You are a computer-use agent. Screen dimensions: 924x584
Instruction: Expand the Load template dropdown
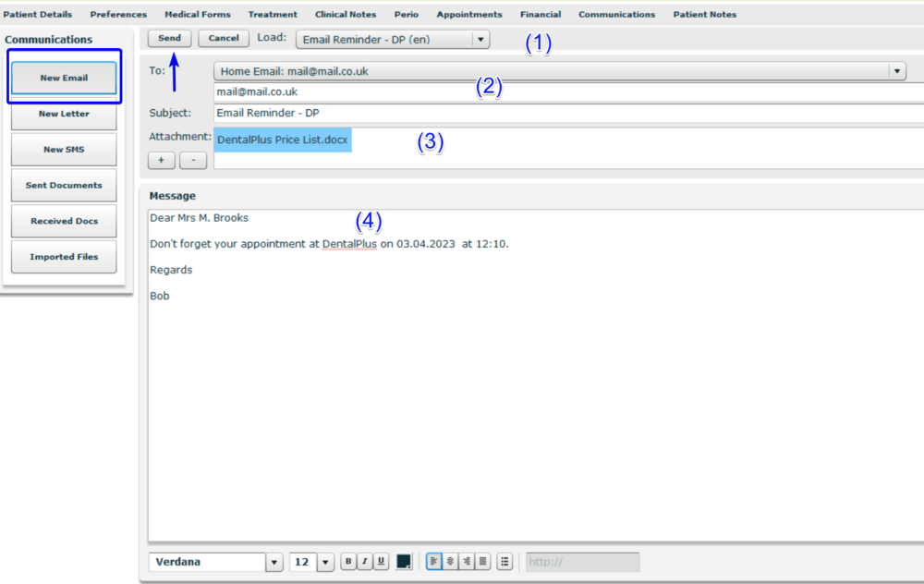[x=480, y=40]
